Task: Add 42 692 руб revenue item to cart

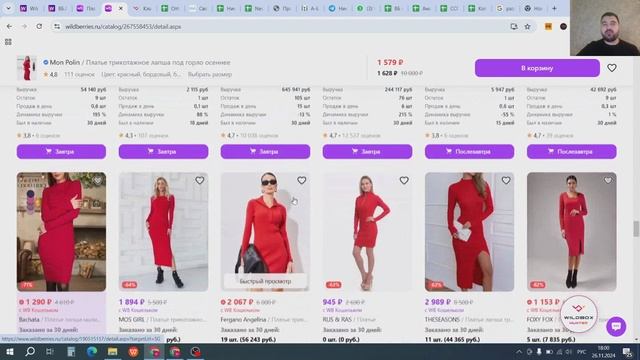Action: point(571,151)
